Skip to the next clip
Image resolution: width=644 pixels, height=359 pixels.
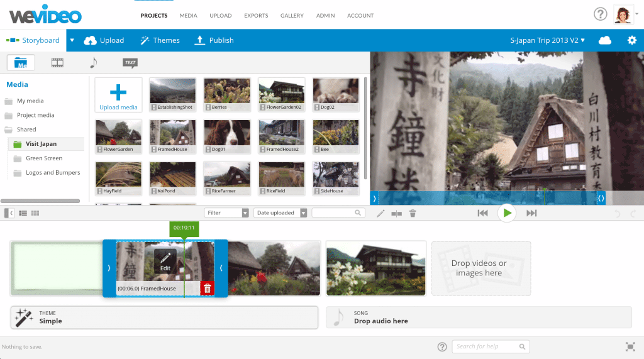[x=531, y=213]
